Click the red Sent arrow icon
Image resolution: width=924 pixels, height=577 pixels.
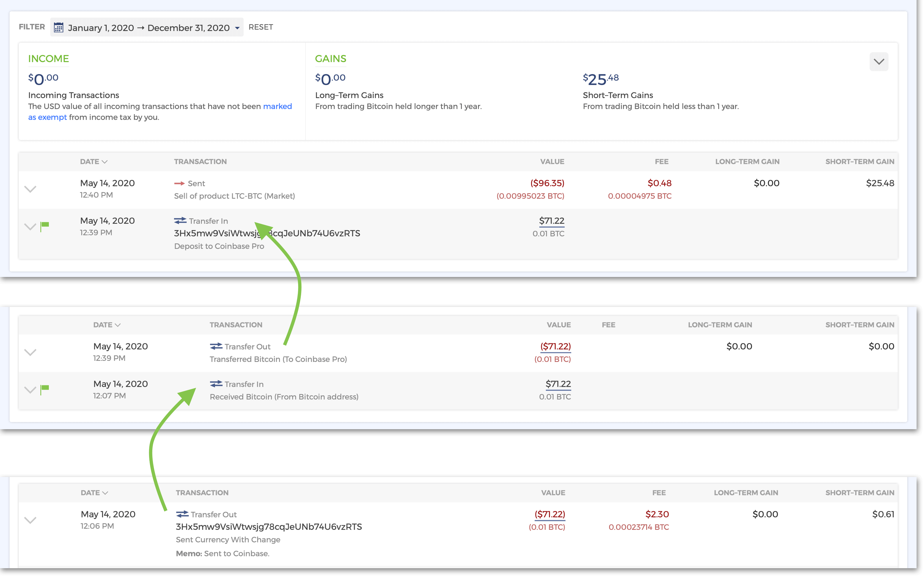[x=179, y=184]
